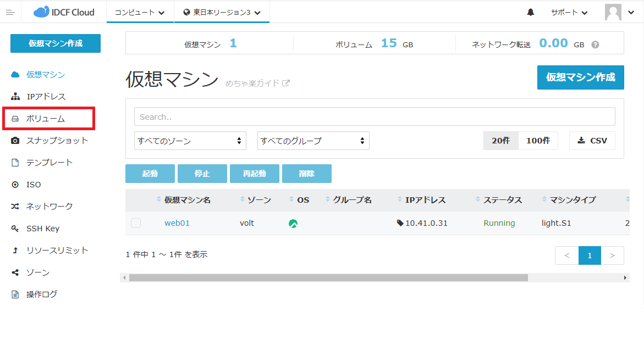This screenshot has width=644, height=356.
Task: Open the 東日本リージョン3 region dropdown
Action: [x=222, y=12]
